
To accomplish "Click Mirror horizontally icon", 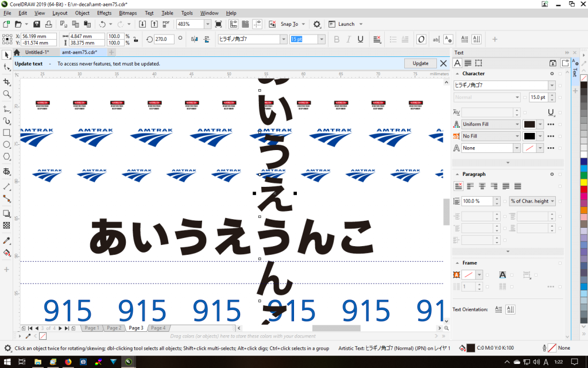I will (x=194, y=39).
